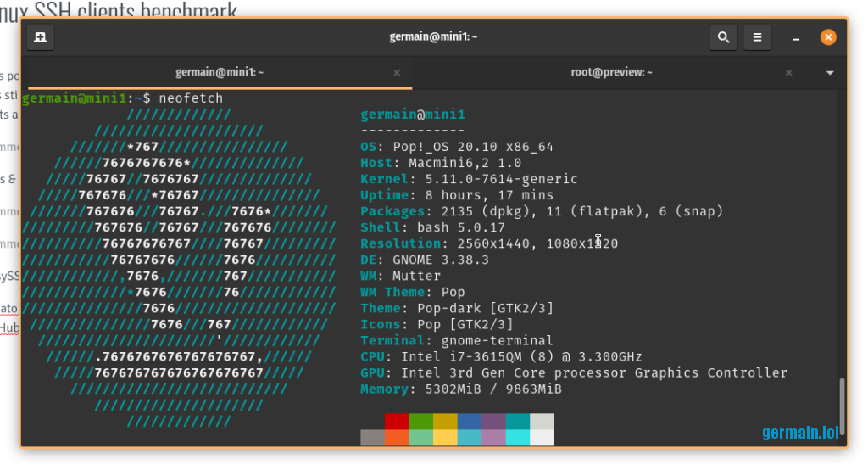Screen dimensions: 868x470
Task: Switch to the germain@mini1 tab
Action: tap(220, 73)
